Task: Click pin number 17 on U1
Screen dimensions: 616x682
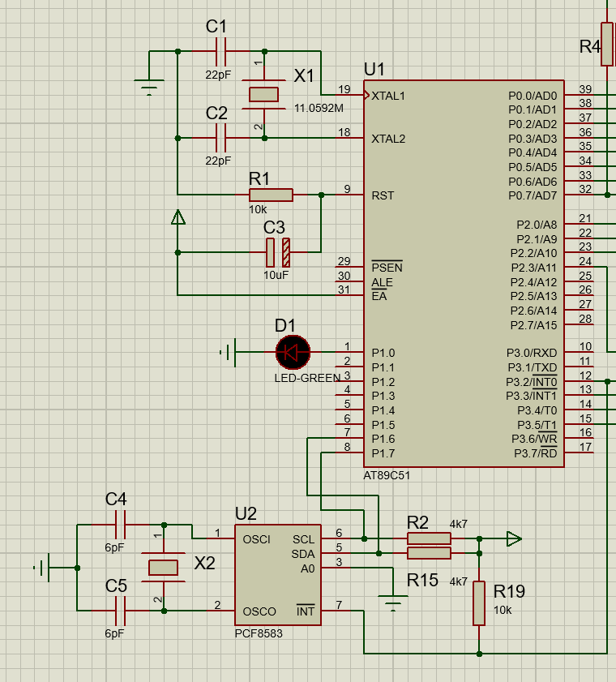Action: pos(585,447)
